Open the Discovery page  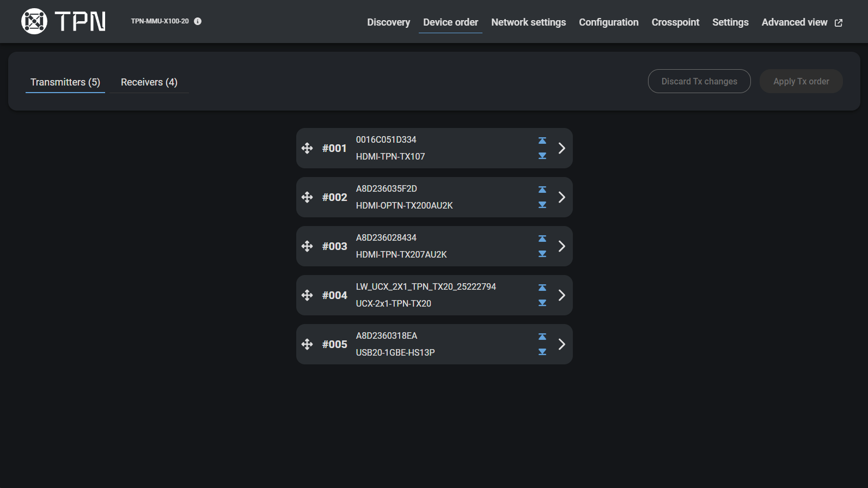388,22
